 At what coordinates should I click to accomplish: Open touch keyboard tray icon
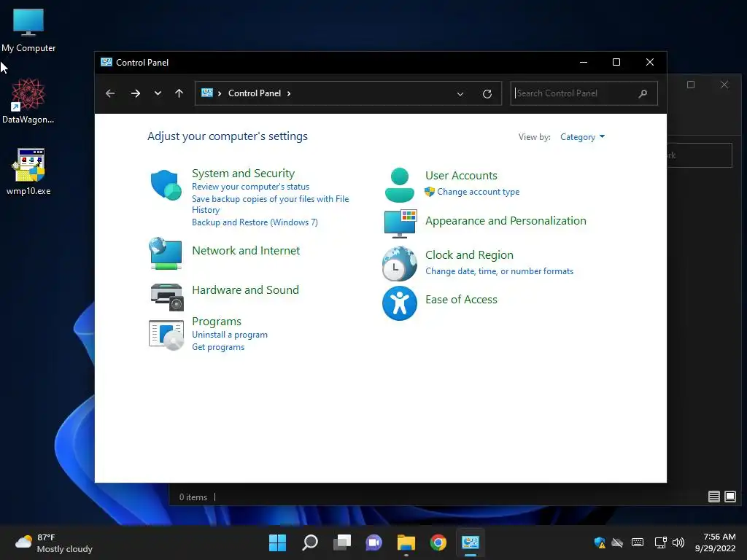(x=638, y=542)
